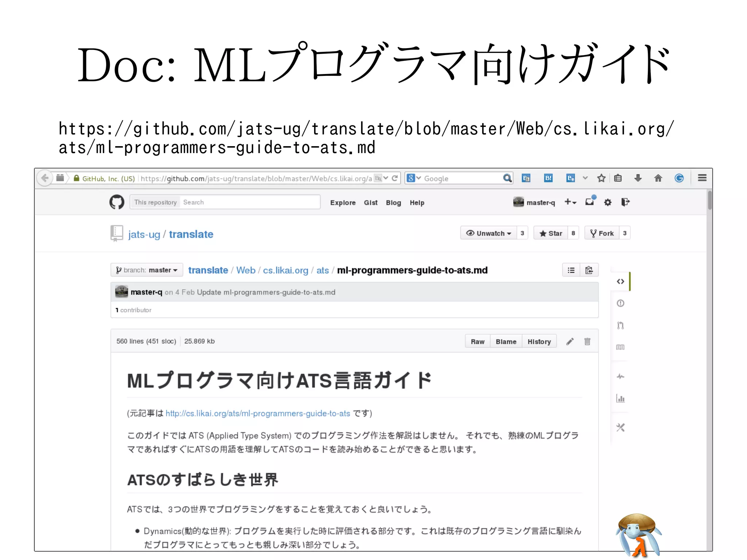Expand the toolbar extension dropdown chevron
The height and width of the screenshot is (560, 747).
585,178
